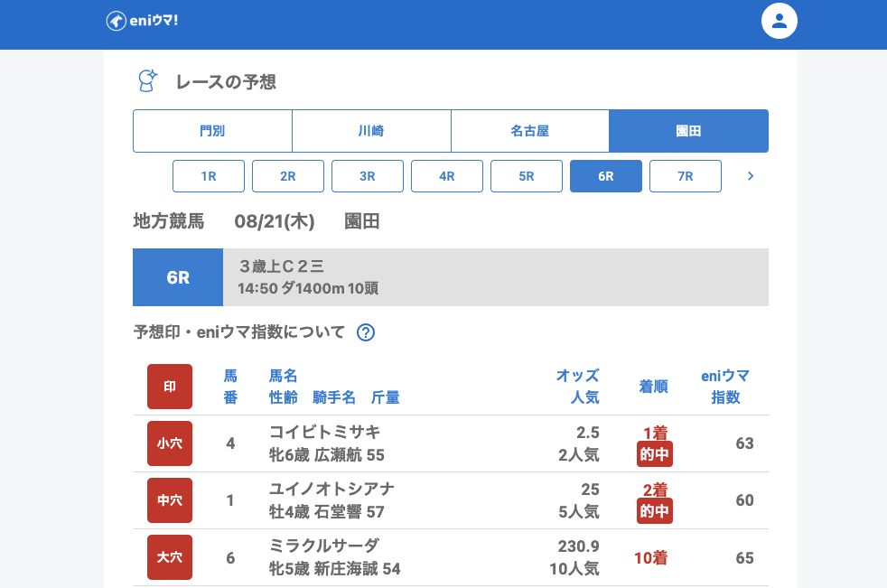
Task: Select the active 6R race button
Action: (x=606, y=176)
